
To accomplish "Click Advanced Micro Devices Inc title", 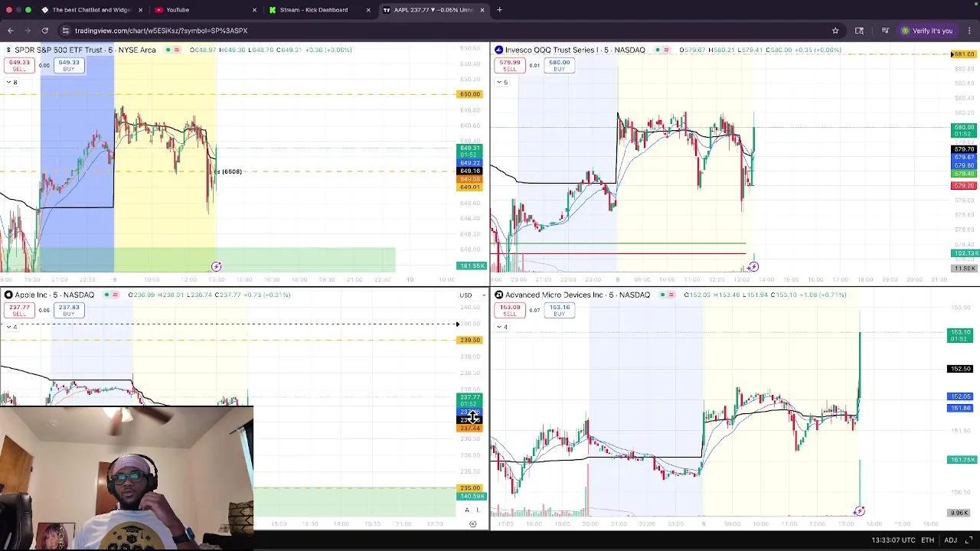I will point(577,295).
